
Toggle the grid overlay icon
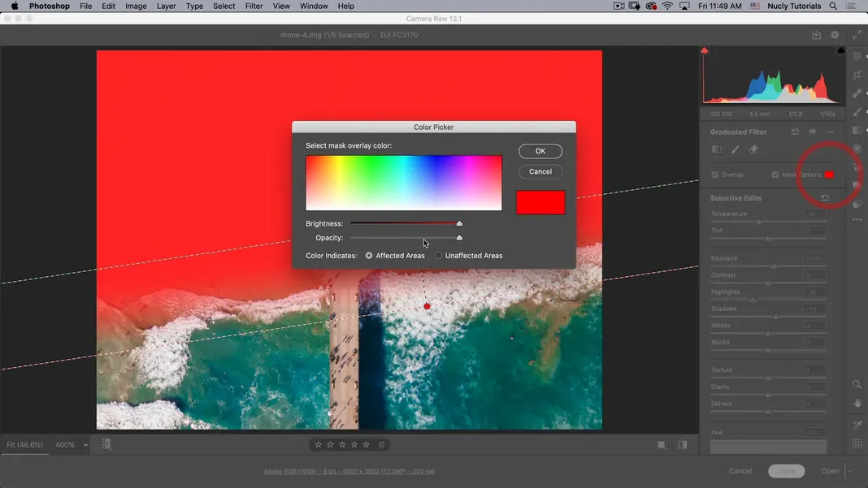857,443
